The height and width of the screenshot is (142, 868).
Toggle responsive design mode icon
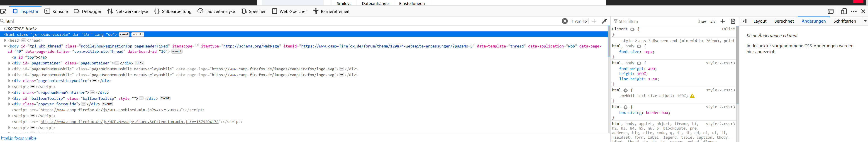click(x=844, y=11)
